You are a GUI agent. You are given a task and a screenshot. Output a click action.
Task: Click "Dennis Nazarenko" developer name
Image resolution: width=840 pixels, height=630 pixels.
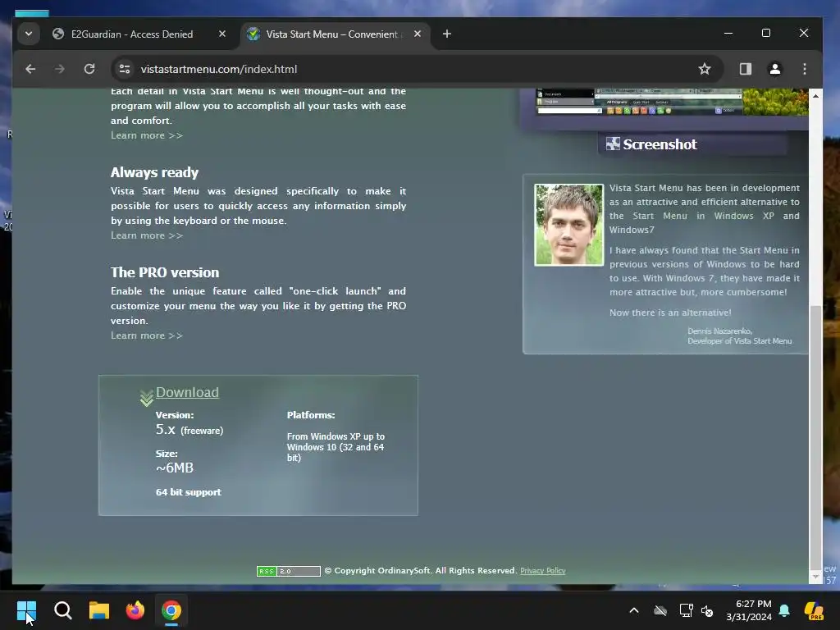[719, 331]
